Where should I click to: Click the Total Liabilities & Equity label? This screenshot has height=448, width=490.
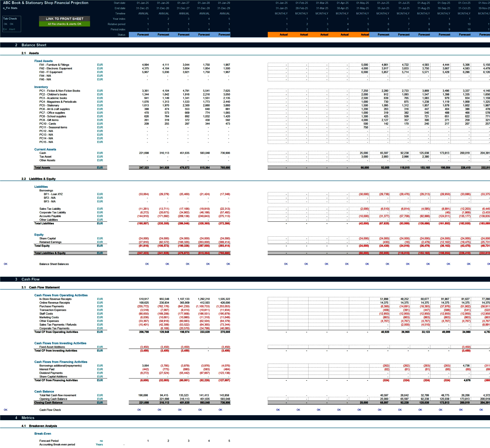coord(50,253)
